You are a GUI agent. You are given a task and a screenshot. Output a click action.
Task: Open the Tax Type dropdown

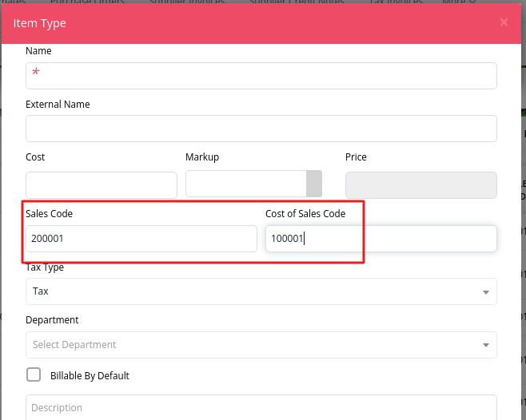pyautogui.click(x=261, y=291)
